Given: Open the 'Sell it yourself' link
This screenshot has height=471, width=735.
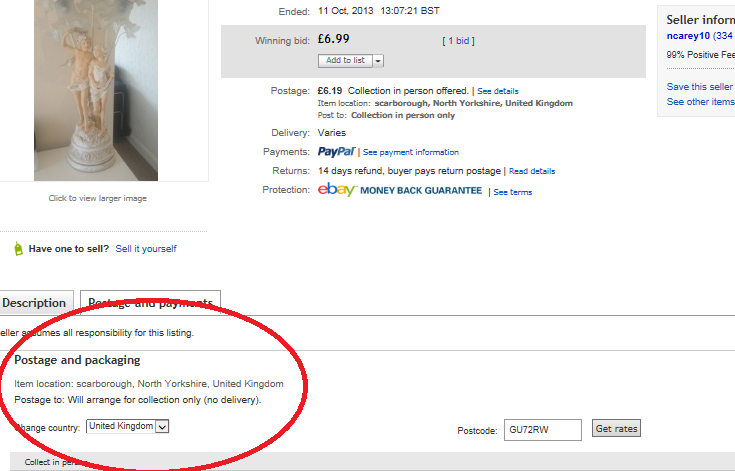Looking at the screenshot, I should [146, 248].
